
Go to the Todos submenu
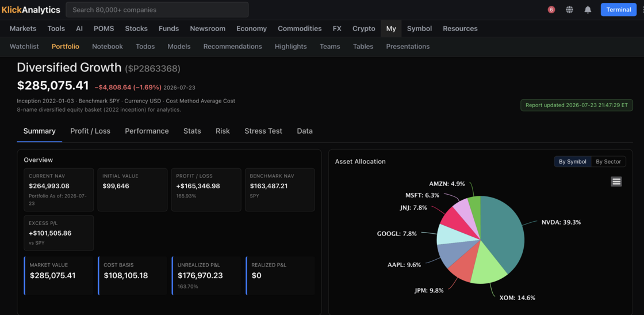(145, 47)
